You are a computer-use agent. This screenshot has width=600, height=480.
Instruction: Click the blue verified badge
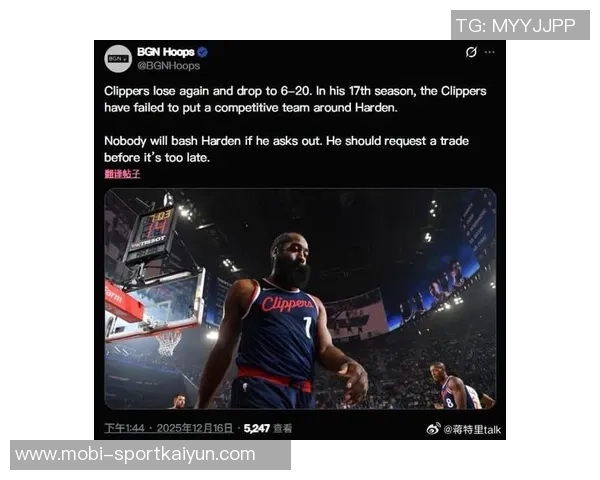(x=203, y=52)
